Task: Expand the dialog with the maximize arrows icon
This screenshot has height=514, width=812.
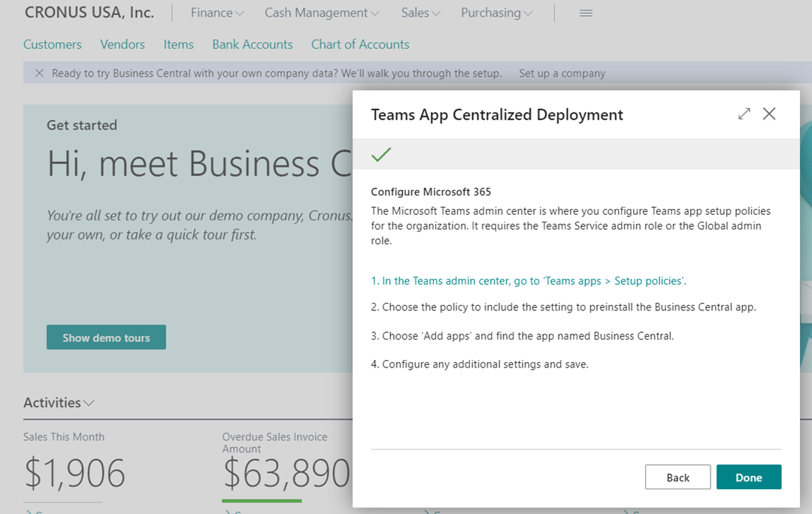Action: point(744,114)
